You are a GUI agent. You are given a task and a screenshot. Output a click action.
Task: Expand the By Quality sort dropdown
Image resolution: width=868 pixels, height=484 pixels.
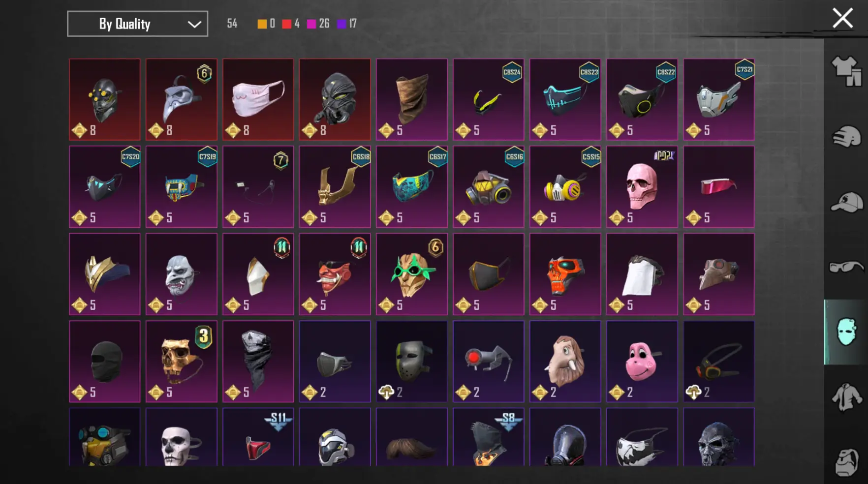point(137,24)
